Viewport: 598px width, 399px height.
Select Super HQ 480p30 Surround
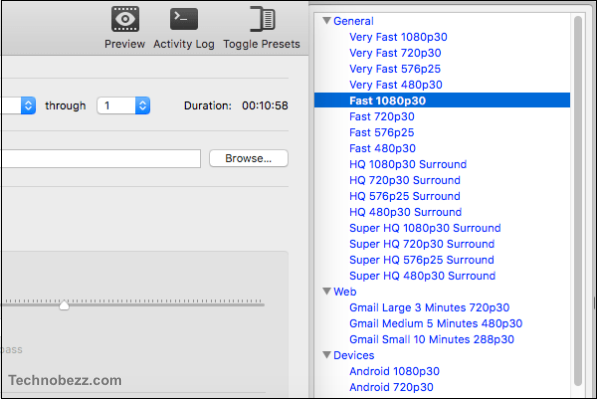(423, 276)
